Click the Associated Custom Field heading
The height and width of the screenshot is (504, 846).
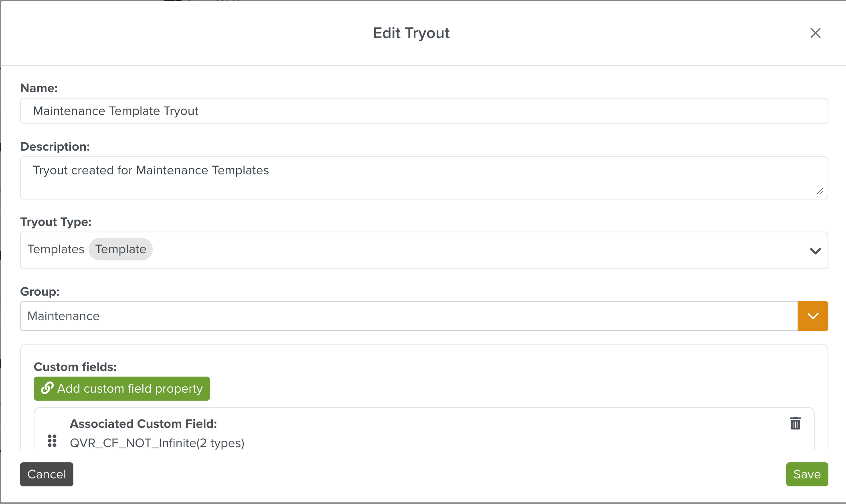(143, 424)
